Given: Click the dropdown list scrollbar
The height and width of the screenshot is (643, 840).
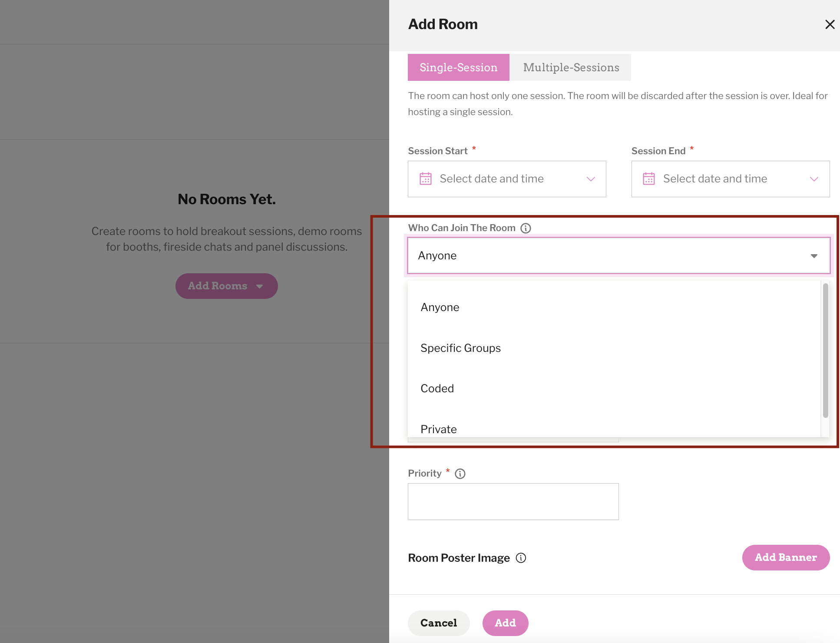Looking at the screenshot, I should [x=825, y=350].
